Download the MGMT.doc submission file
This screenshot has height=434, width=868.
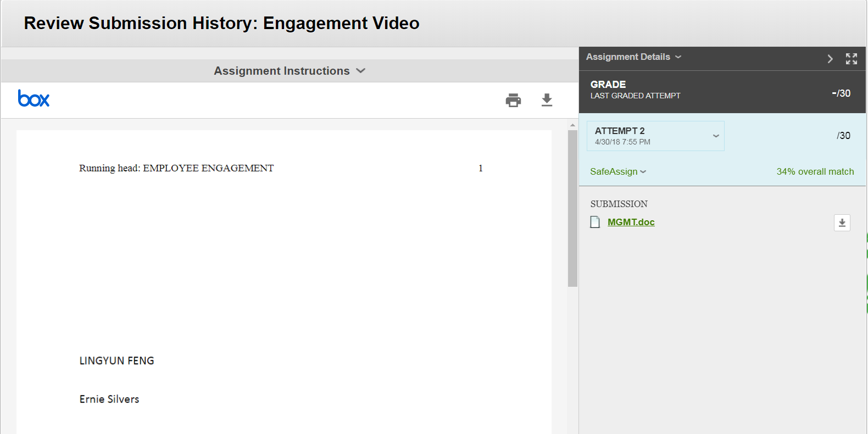[x=842, y=222]
